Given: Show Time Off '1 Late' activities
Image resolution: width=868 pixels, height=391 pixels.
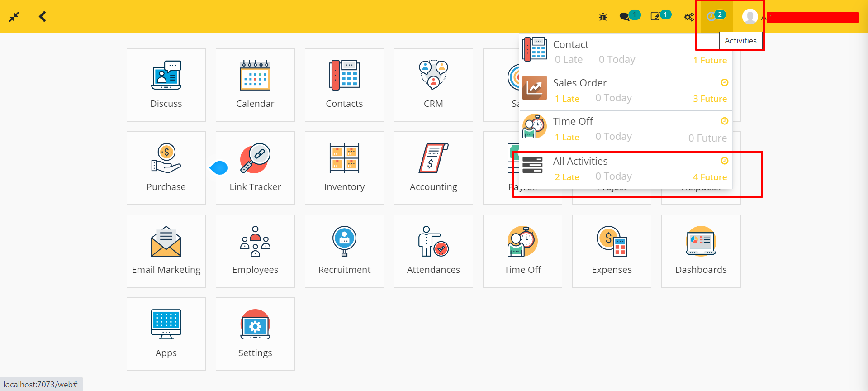Looking at the screenshot, I should 567,137.
